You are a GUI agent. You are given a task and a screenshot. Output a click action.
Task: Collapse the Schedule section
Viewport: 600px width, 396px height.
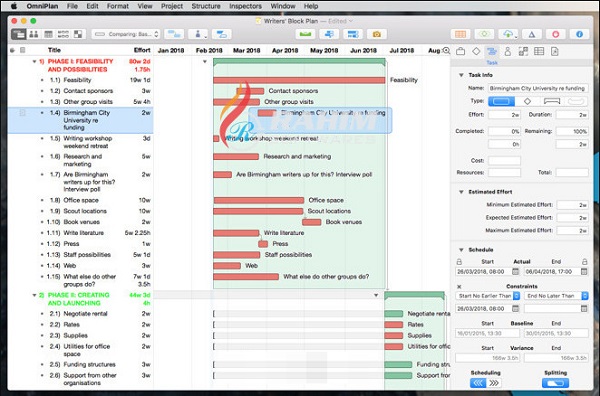pos(461,250)
